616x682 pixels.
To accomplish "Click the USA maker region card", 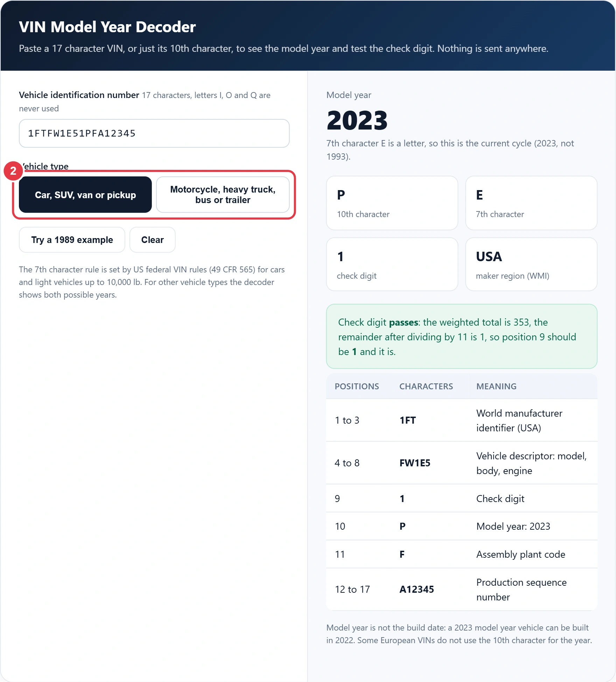I will pos(531,264).
